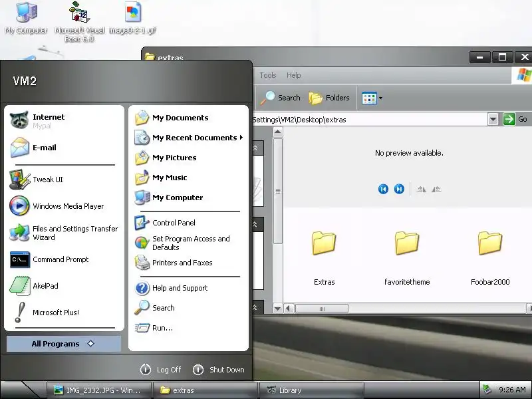Open Files and Settings Transfer Wizard
This screenshot has height=399, width=532.
[64, 233]
